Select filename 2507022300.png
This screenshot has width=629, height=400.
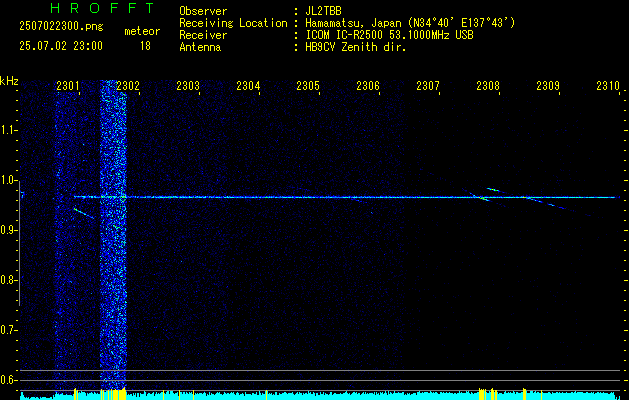(x=61, y=27)
